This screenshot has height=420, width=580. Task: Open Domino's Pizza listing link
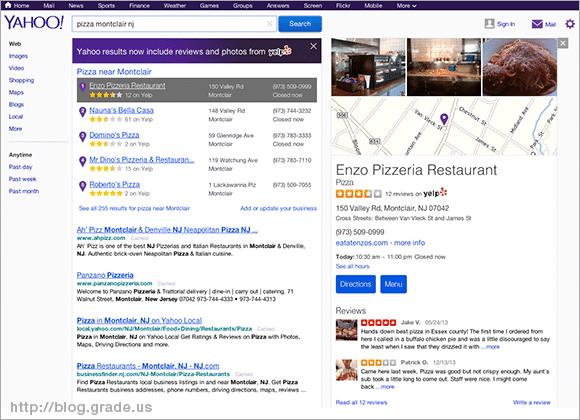pyautogui.click(x=114, y=135)
